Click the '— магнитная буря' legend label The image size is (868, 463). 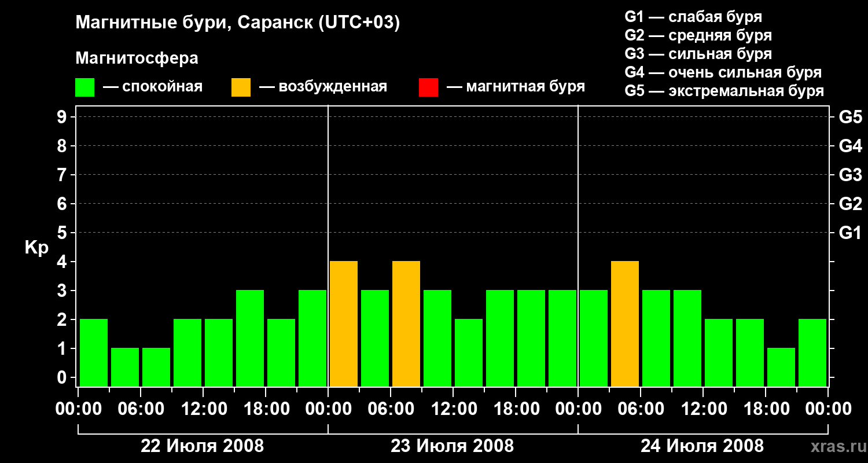coord(516,87)
